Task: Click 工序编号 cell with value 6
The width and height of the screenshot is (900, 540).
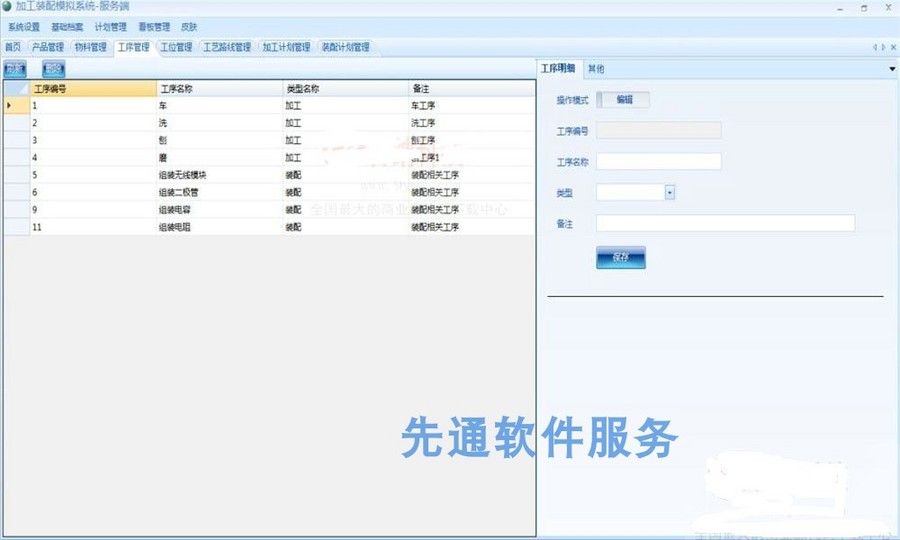Action: (x=92, y=192)
